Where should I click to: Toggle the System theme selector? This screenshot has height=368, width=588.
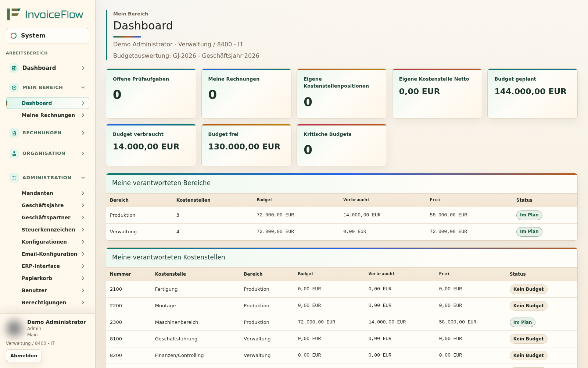[47, 36]
